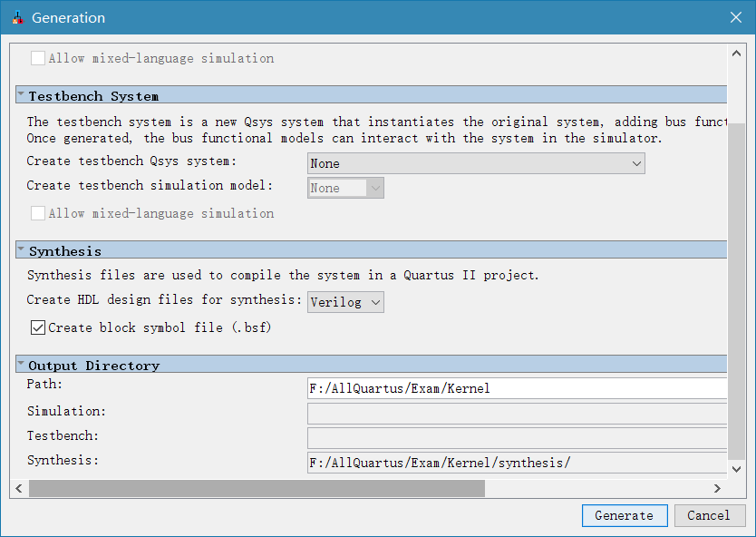Screen dimensions: 756x537
Task: Open Create testbench simulation model dropdown
Action: [345, 188]
